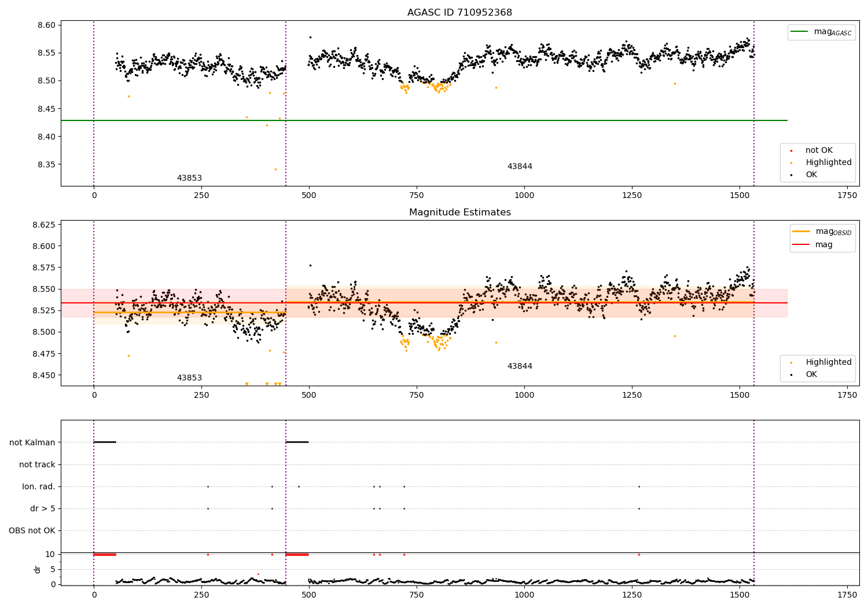The height and width of the screenshot is (608, 868).
Task: Click the orange point near x=1350 in top plot
Action: 675,83
